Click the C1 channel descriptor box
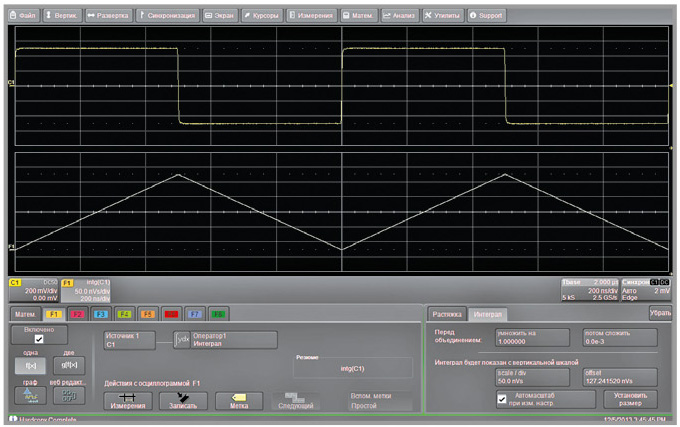Viewport: 680px width, 427px height. point(33,291)
